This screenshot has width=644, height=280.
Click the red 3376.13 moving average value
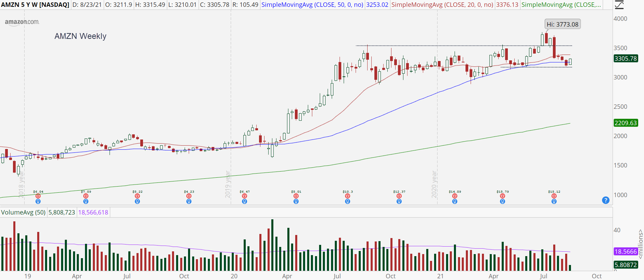507,5
